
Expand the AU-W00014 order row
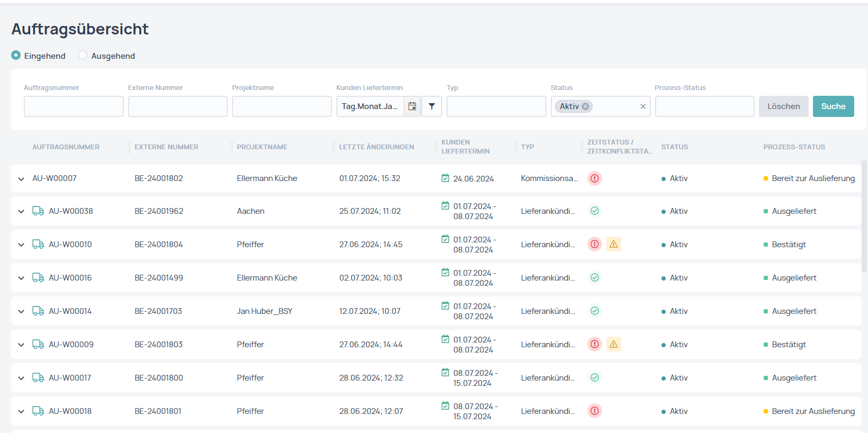pyautogui.click(x=21, y=311)
